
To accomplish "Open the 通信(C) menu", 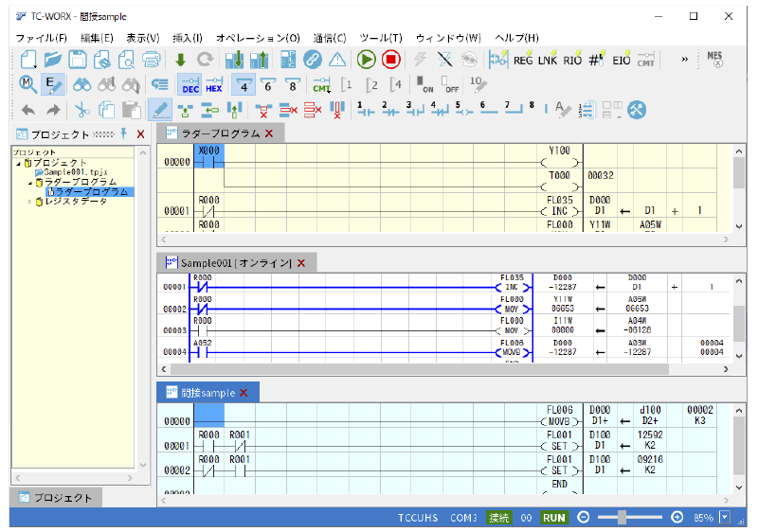I will click(330, 38).
